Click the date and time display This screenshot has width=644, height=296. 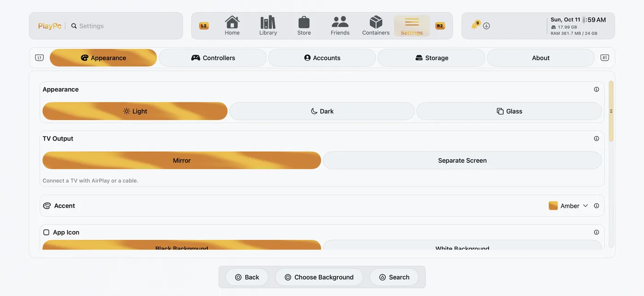[578, 20]
